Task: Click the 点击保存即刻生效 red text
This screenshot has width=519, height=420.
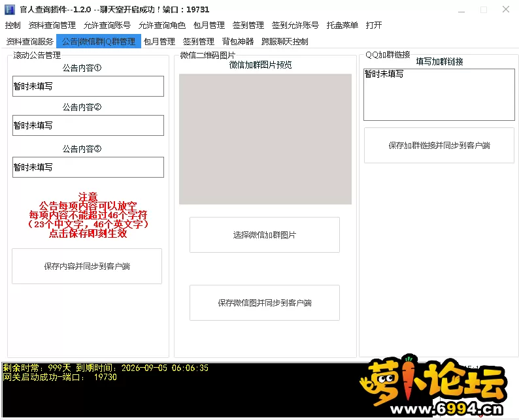Action: 88,233
